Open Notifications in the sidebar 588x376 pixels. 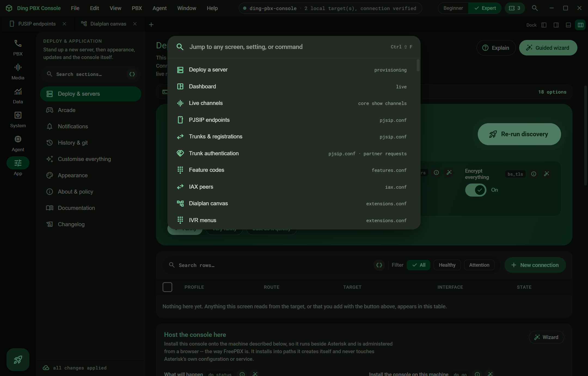(x=91, y=126)
